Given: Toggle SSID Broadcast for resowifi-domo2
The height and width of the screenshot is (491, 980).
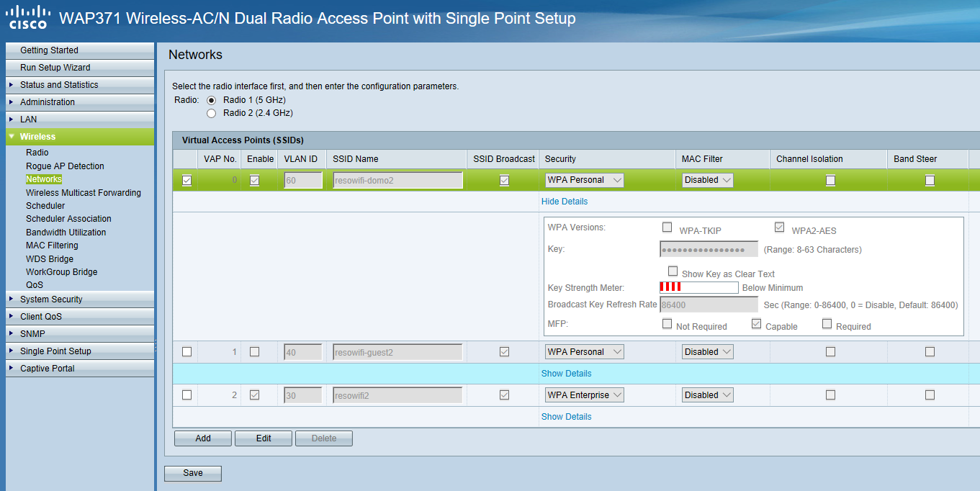Looking at the screenshot, I should 504,181.
